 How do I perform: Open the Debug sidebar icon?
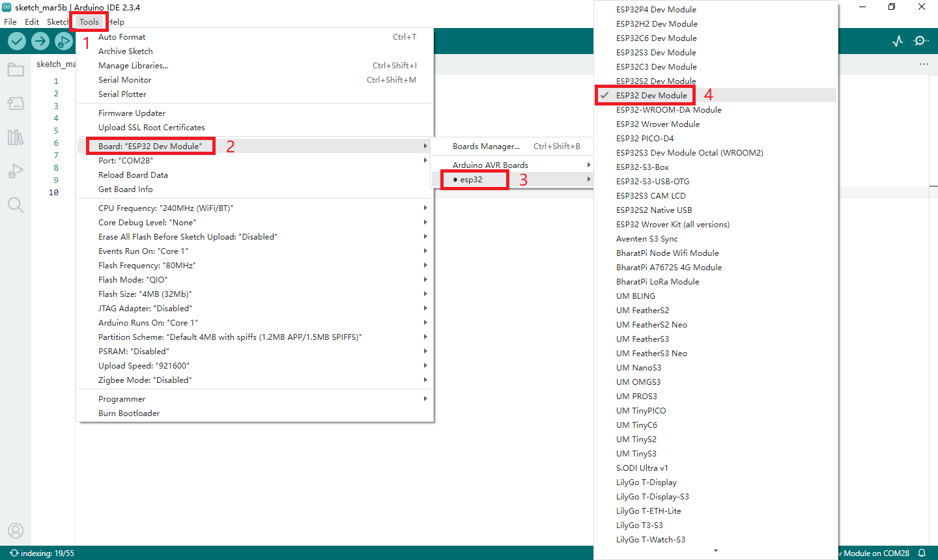point(16,171)
